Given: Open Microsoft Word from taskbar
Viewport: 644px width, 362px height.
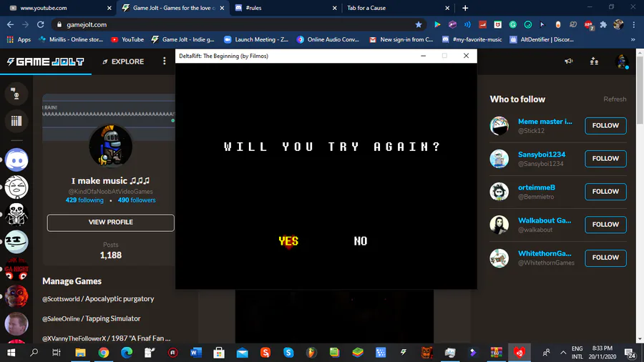Looking at the screenshot, I should tap(196, 353).
